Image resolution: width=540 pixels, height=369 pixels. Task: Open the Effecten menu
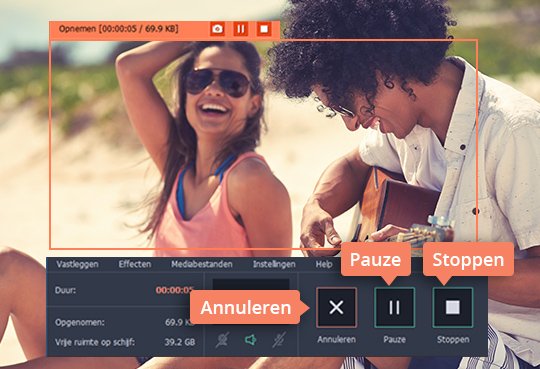click(135, 264)
